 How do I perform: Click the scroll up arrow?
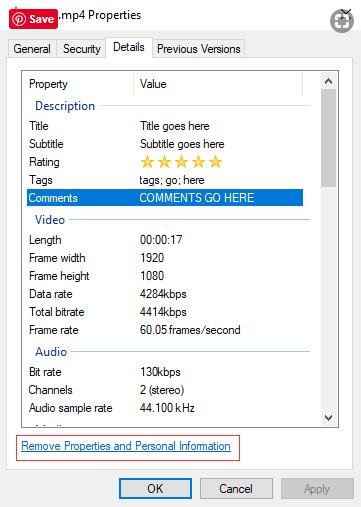coord(328,81)
